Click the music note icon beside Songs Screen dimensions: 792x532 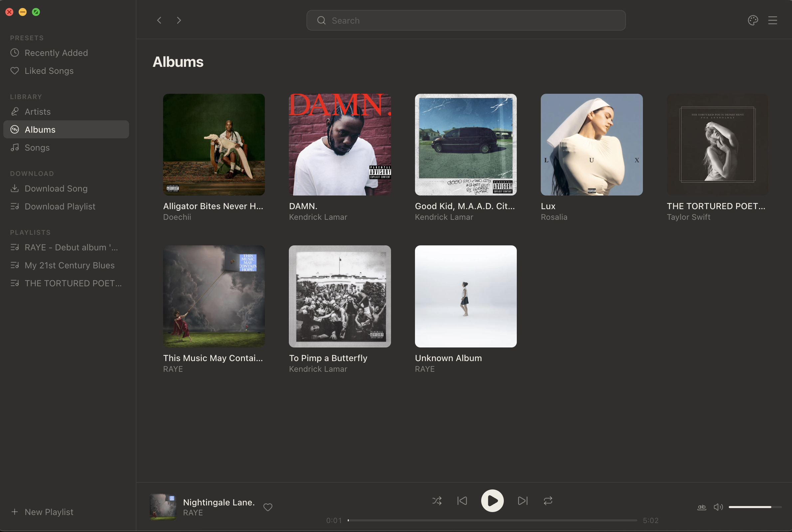pyautogui.click(x=15, y=147)
